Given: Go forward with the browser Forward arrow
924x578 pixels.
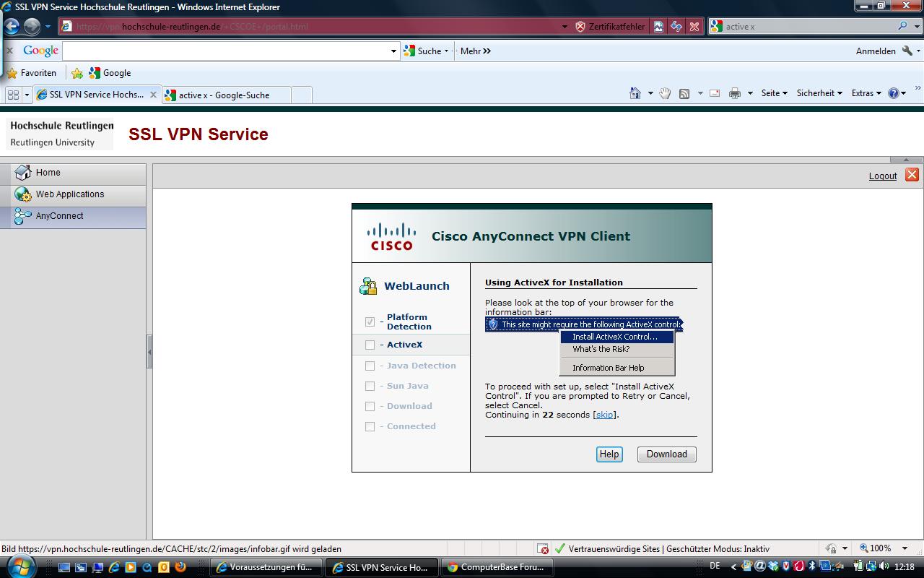Looking at the screenshot, I should [x=32, y=27].
